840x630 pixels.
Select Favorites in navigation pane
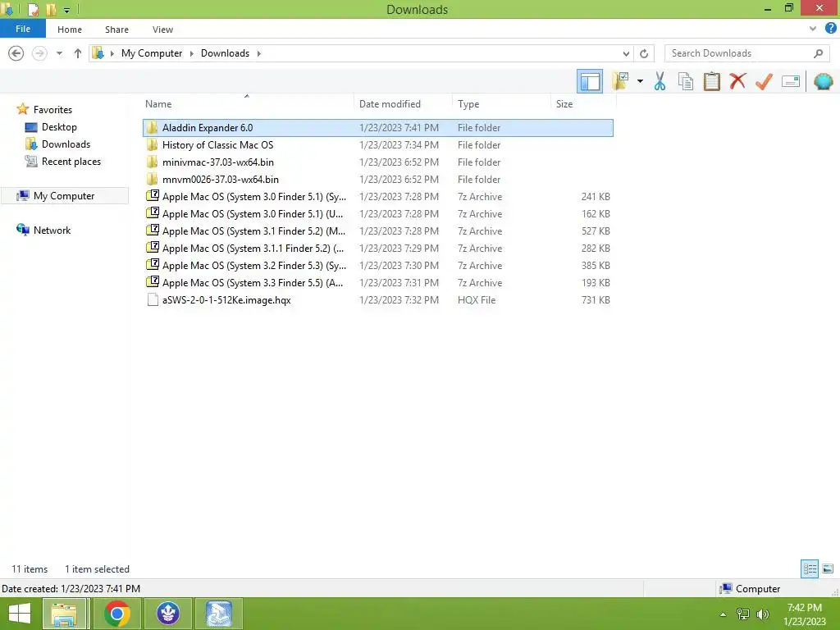point(52,109)
